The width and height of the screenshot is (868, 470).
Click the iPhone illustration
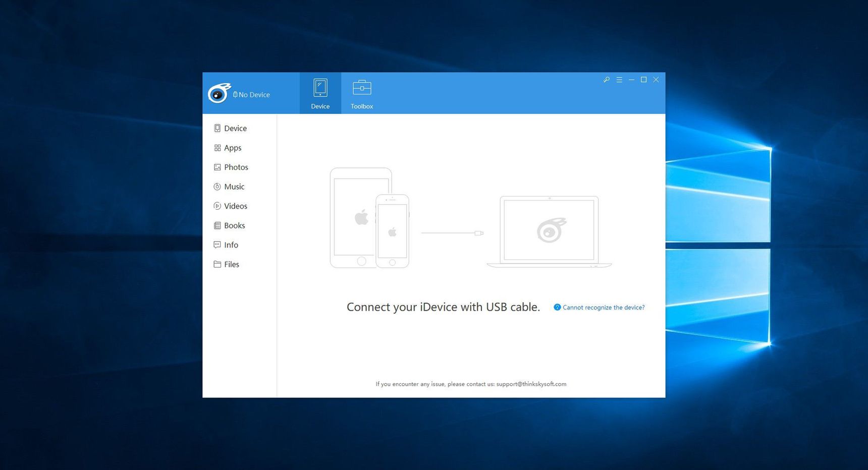tap(393, 231)
